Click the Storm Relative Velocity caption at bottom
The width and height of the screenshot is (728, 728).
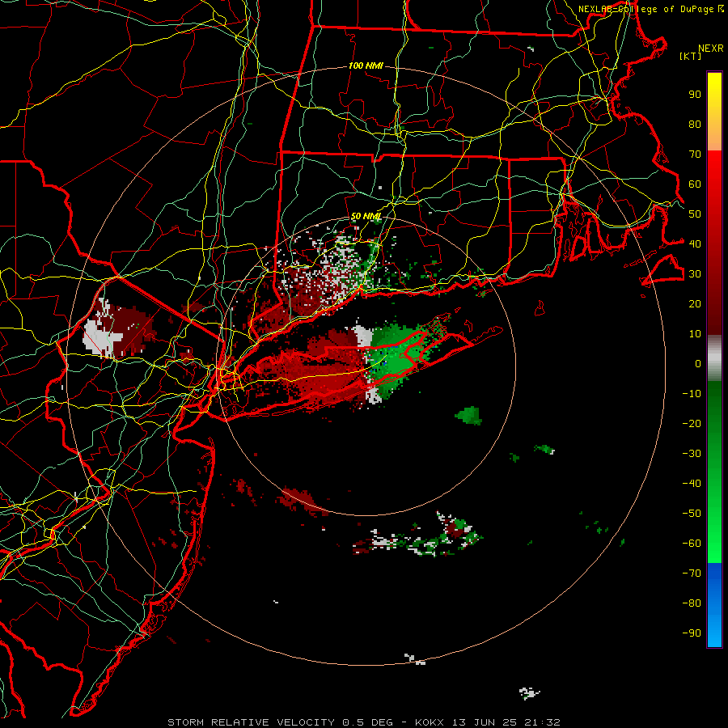pyautogui.click(x=363, y=722)
